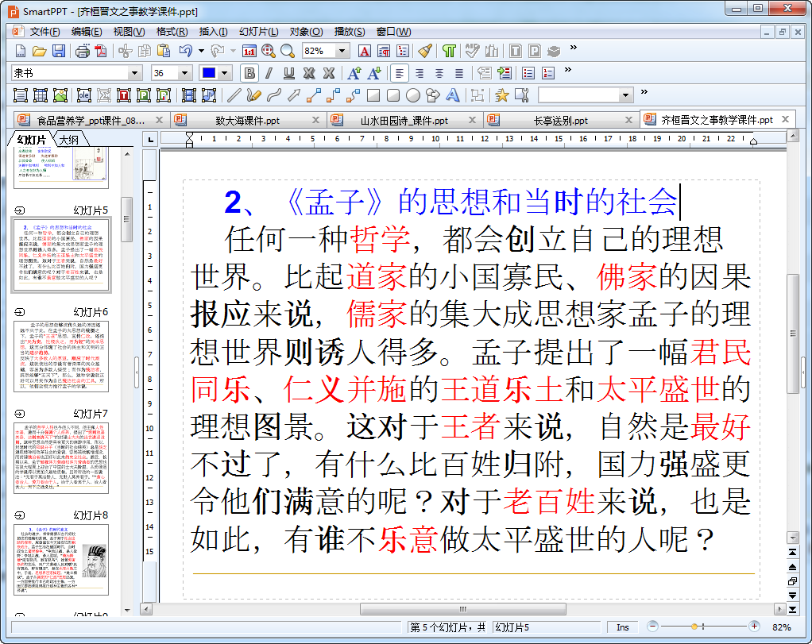Screen dimensions: 812x644
Task: Toggle italic formatting
Action: (x=269, y=73)
